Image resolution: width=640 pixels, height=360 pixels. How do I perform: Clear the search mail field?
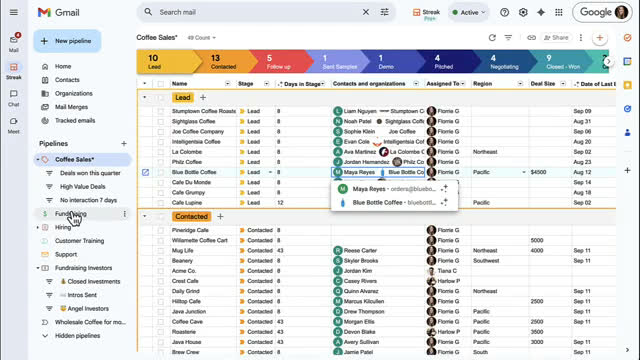(366, 12)
